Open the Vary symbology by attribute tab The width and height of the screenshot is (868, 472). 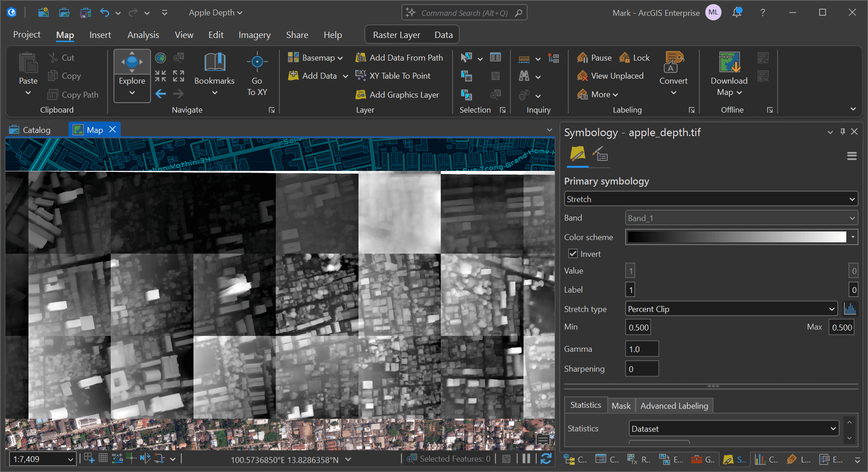pyautogui.click(x=600, y=155)
